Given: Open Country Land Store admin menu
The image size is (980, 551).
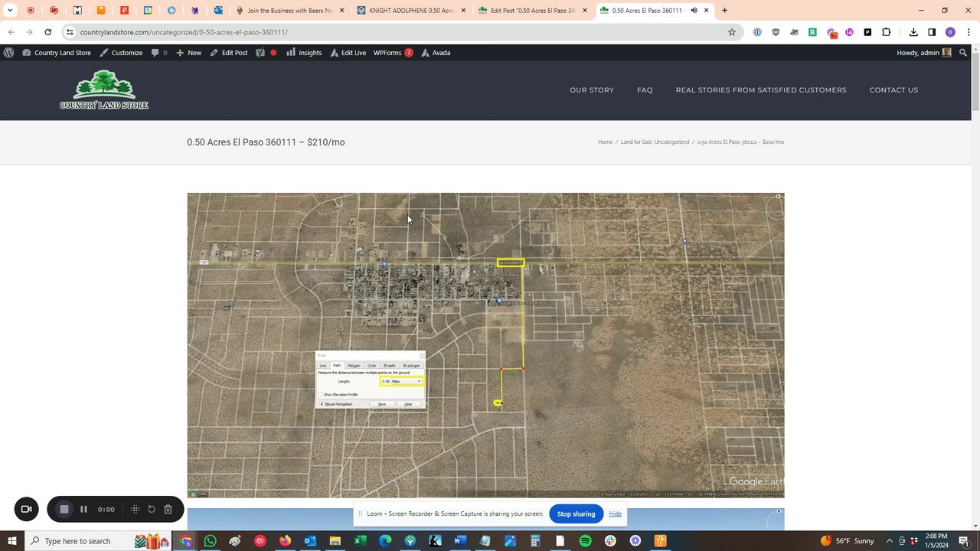Looking at the screenshot, I should tap(57, 53).
